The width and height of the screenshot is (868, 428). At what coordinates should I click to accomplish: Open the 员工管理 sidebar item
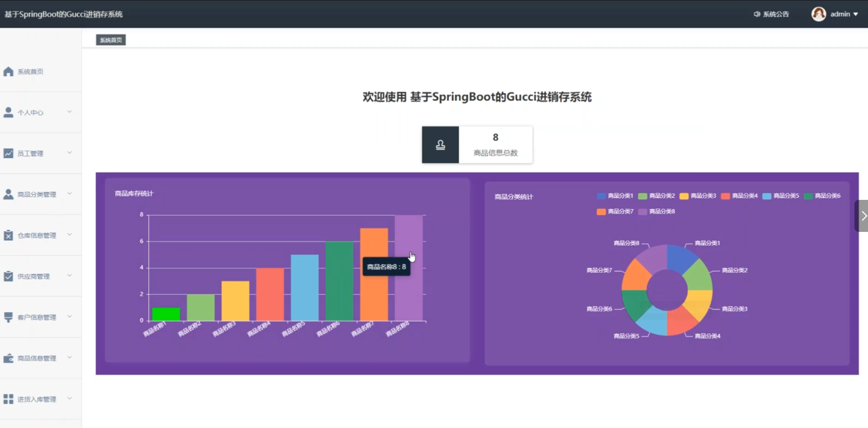pos(41,153)
